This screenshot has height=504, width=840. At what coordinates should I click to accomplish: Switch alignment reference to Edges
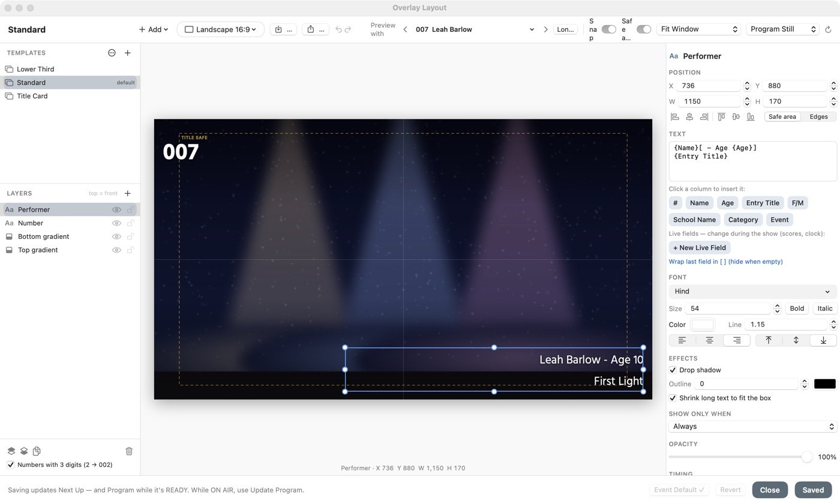tap(818, 117)
